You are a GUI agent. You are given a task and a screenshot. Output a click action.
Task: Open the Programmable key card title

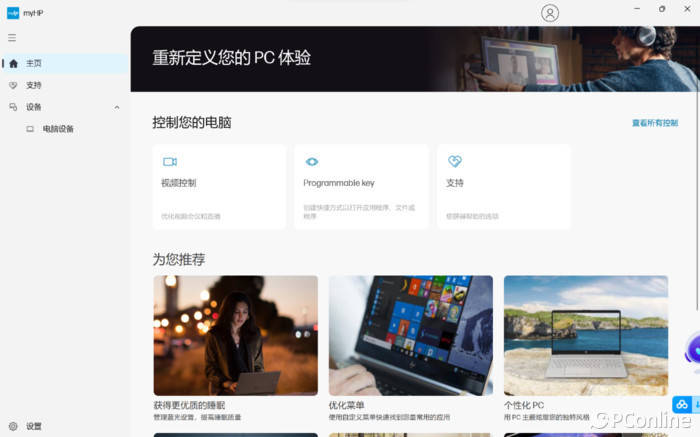tap(339, 183)
